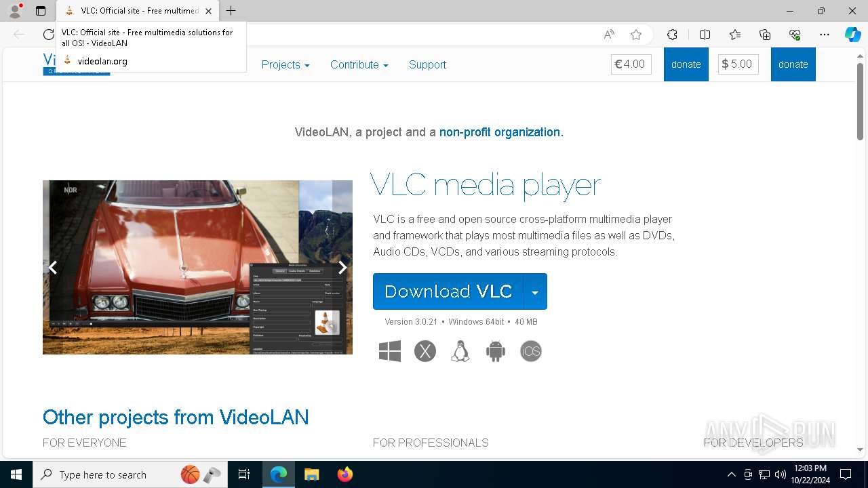Viewport: 868px width, 488px height.
Task: Click the Linux penguin platform icon
Action: click(x=460, y=351)
